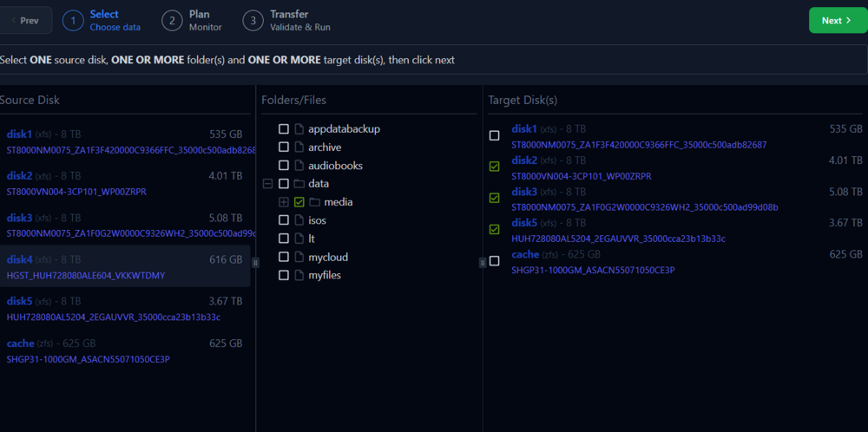Go back with the Prev button

tap(25, 21)
